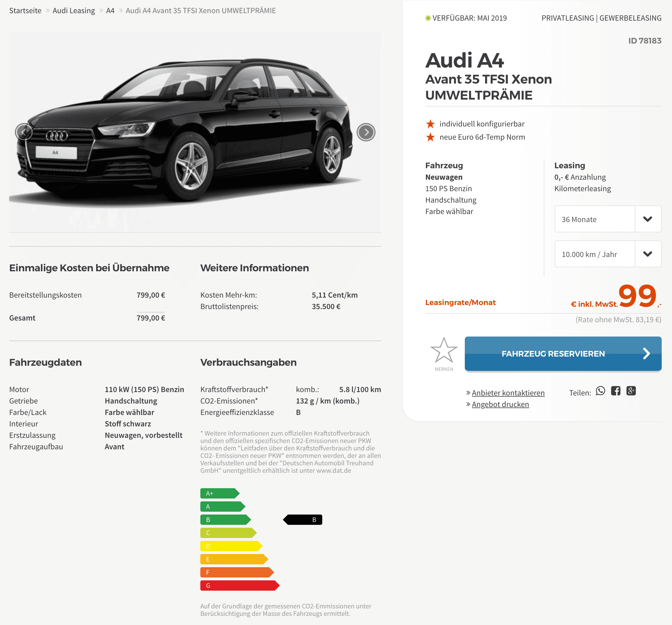This screenshot has width=672, height=625.
Task: Click Fahrzeug reservieren button
Action: tap(563, 354)
